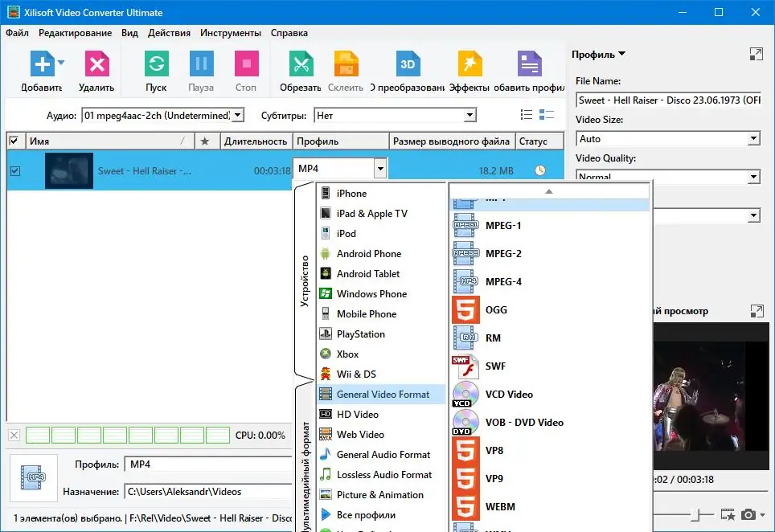Click the Sweet - Hell Raiser video thumbnail

tap(69, 171)
